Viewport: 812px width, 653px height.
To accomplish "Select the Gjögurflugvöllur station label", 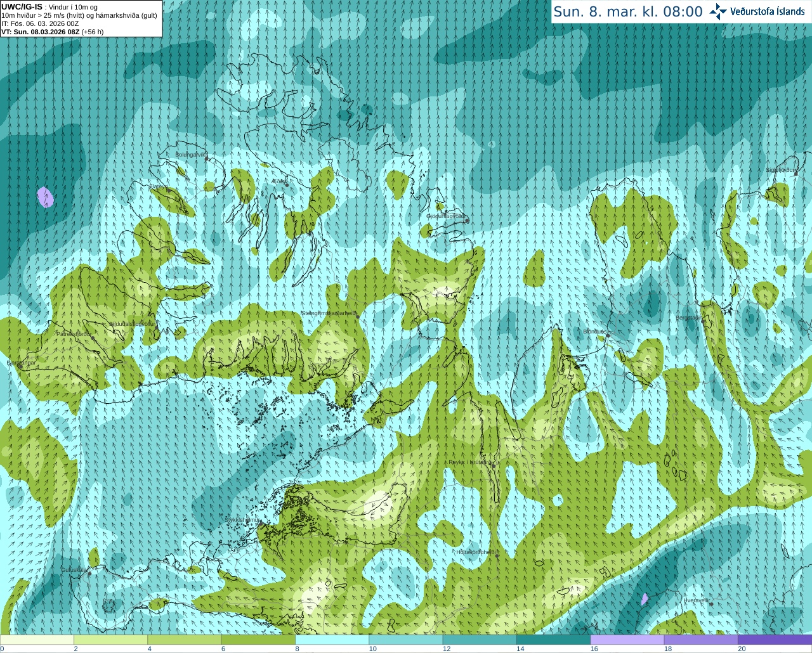I will [x=446, y=216].
